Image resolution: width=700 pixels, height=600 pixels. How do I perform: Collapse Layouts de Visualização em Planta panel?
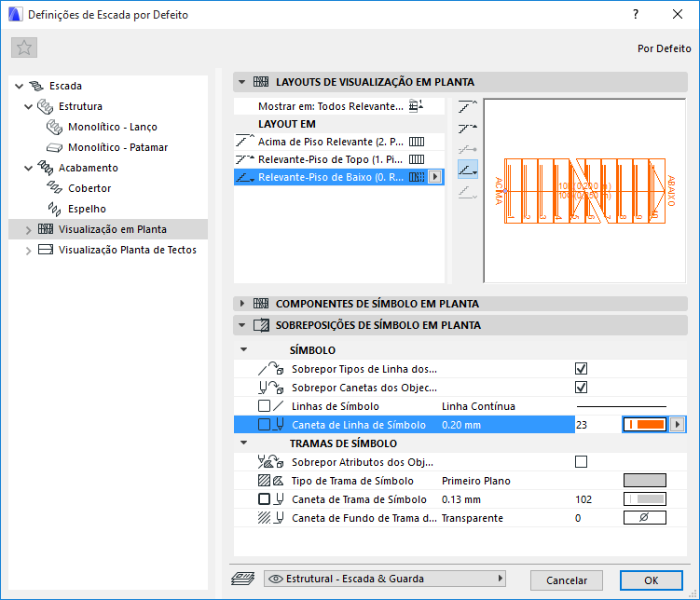tap(242, 82)
